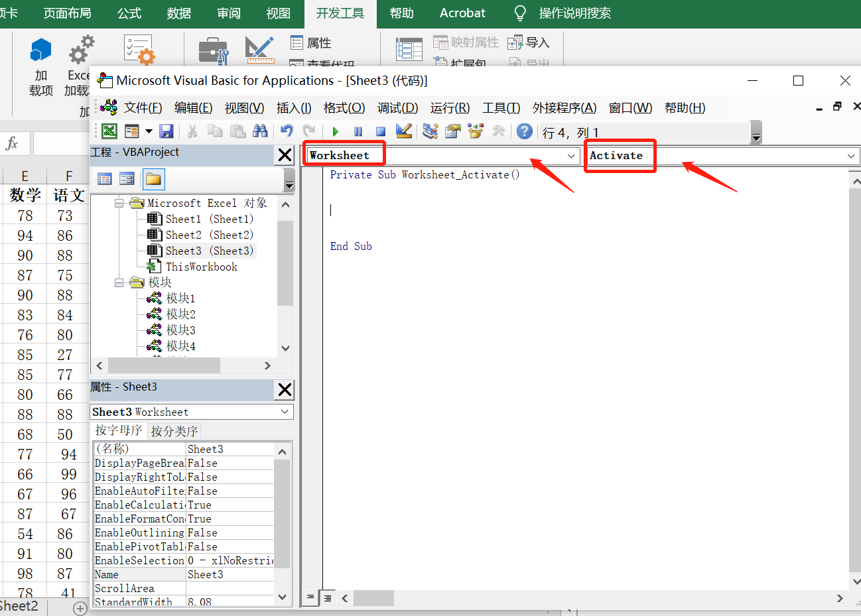Open the Project Explorer toolbar icon

tap(430, 131)
